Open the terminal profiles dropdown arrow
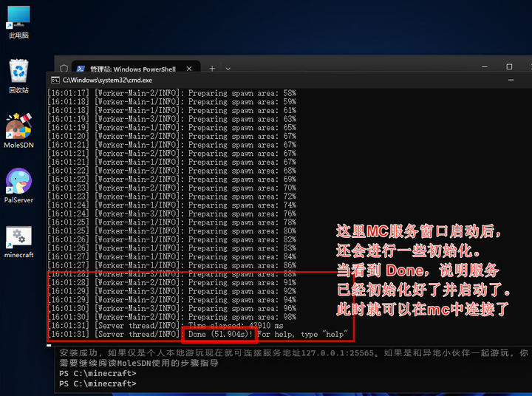The image size is (532, 396). click(x=228, y=69)
